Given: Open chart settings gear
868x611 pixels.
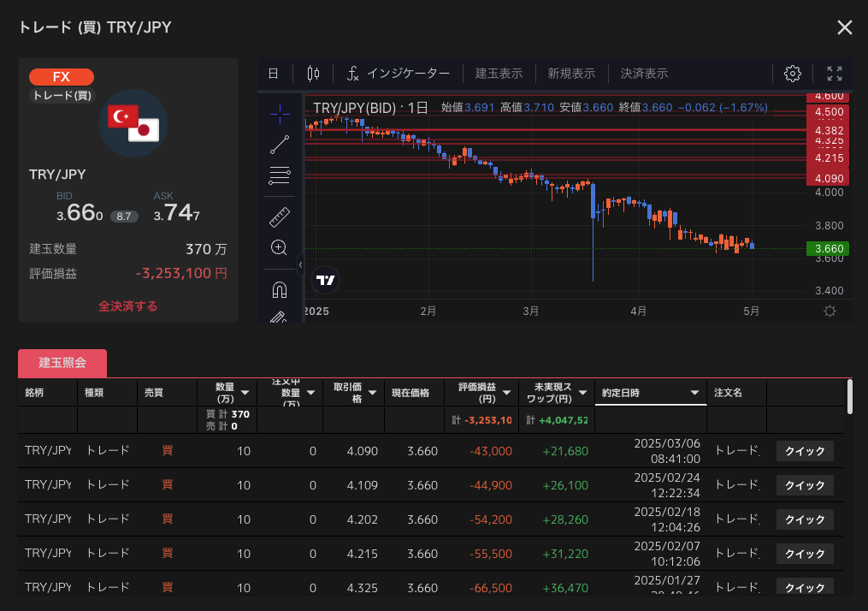Looking at the screenshot, I should tap(792, 74).
